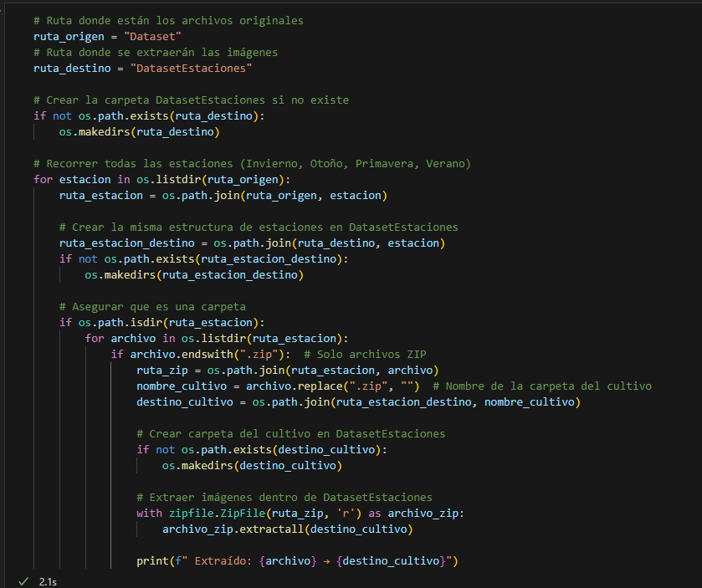The height and width of the screenshot is (588, 702).
Task: Click the "# Asegurar que es una carpeta" comment
Action: click(x=152, y=306)
